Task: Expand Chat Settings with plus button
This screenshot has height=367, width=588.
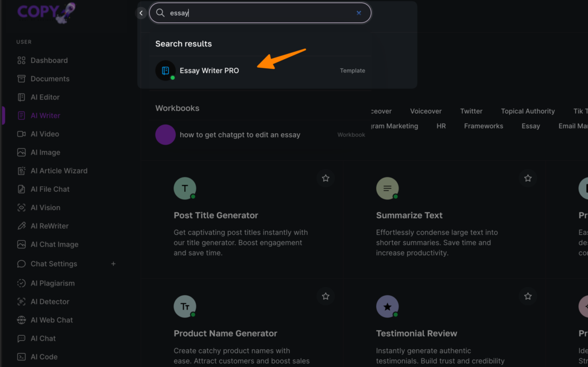Action: (113, 264)
